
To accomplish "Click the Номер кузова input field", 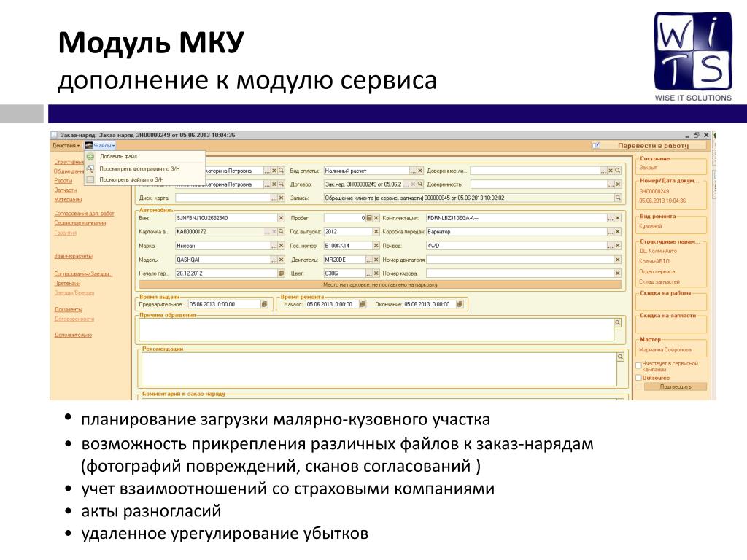I will pos(519,273).
